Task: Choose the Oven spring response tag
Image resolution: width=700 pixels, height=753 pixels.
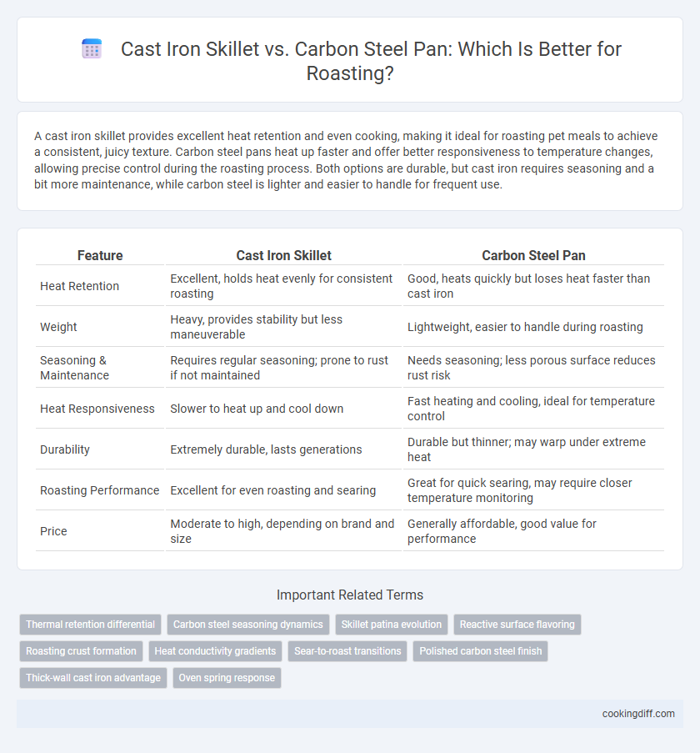Action: click(x=227, y=678)
